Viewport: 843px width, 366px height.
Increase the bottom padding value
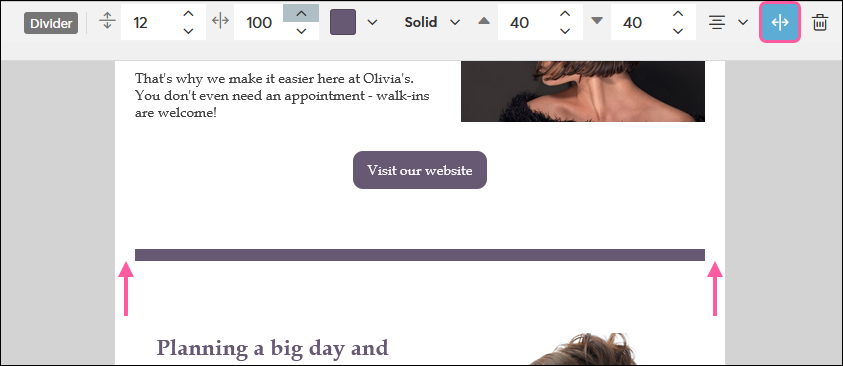coord(678,13)
